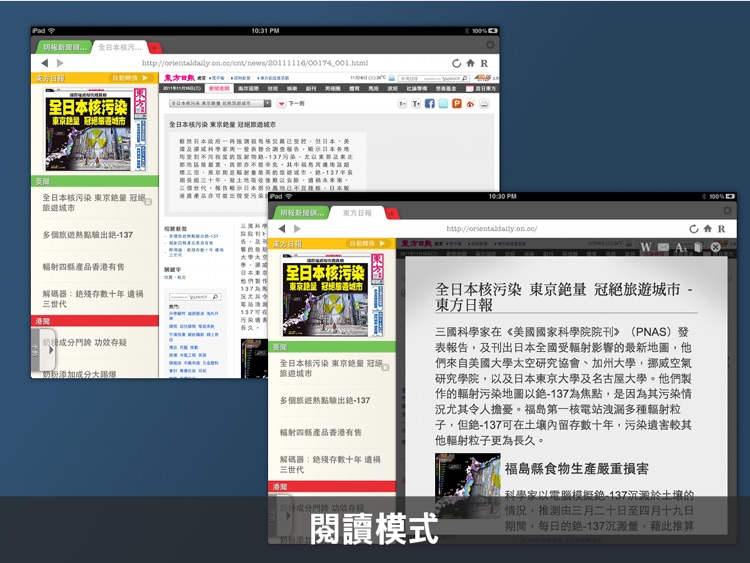Open home page in the front browser window

pos(708,229)
